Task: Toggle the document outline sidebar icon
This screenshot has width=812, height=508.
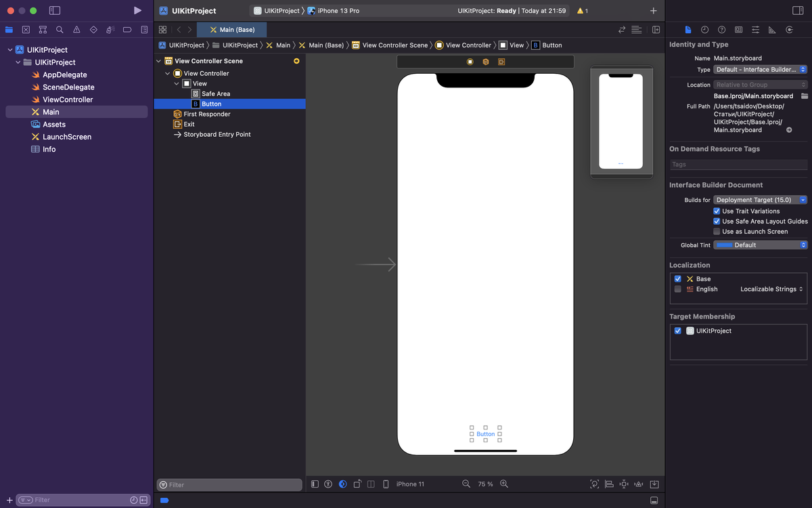Action: tap(315, 484)
